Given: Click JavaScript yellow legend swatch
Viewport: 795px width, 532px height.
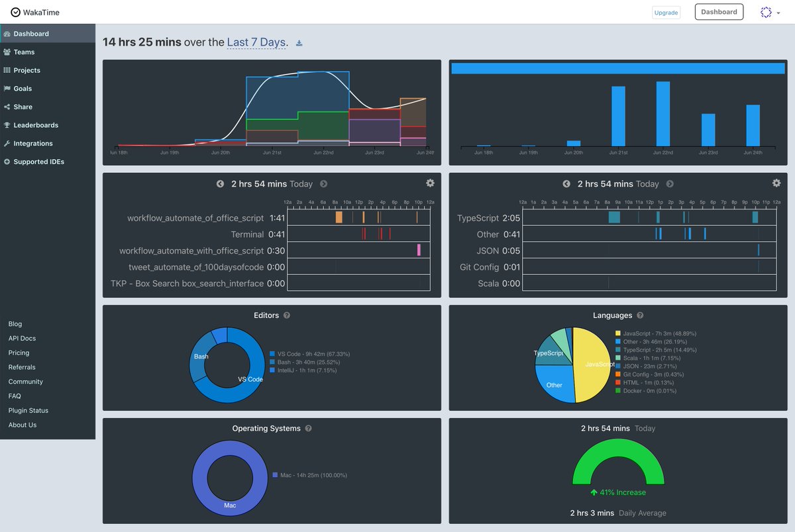Looking at the screenshot, I should click(x=618, y=333).
